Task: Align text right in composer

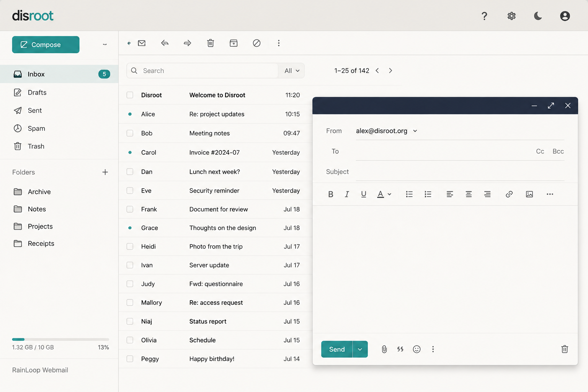Action: coord(487,194)
